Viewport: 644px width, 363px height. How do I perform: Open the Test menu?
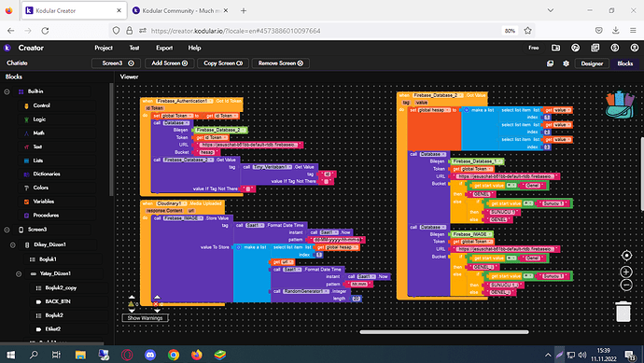click(134, 48)
